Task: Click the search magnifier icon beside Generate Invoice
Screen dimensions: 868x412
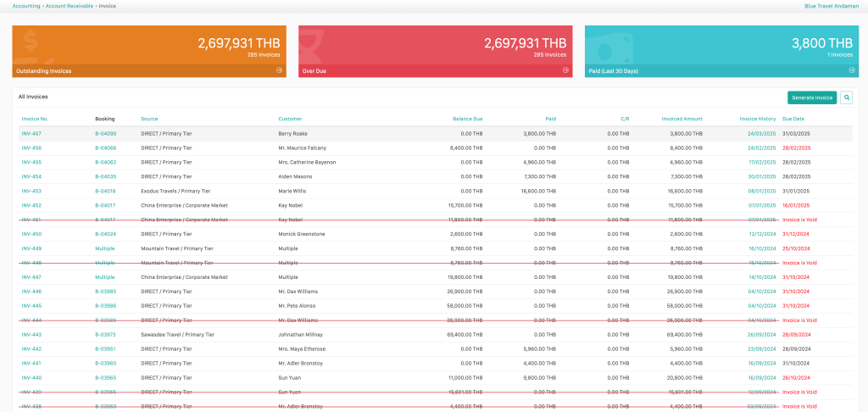Action: [x=846, y=97]
